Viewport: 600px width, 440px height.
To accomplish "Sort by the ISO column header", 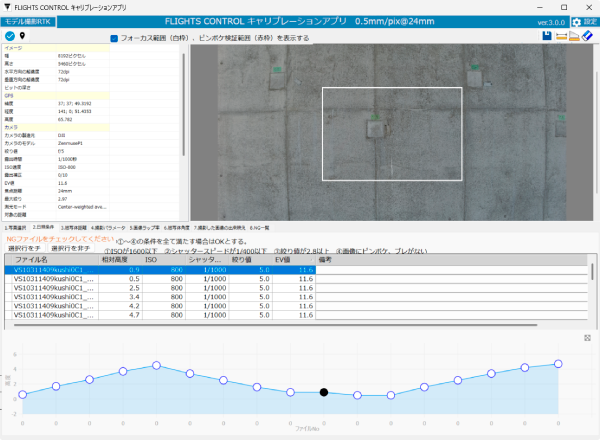I will pos(151,259).
